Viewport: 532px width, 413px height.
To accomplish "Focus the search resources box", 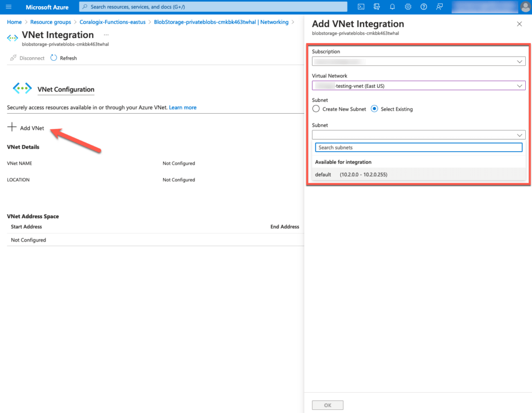I will (213, 7).
